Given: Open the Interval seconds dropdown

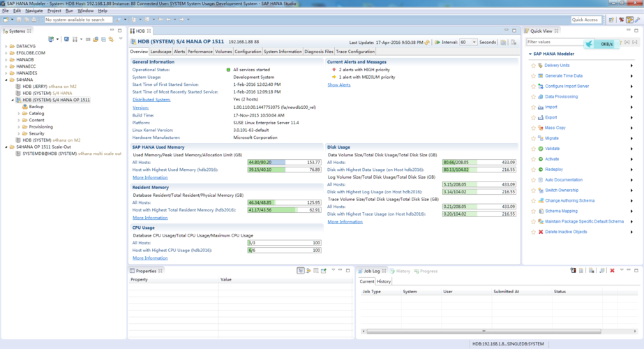Looking at the screenshot, I should tap(474, 43).
